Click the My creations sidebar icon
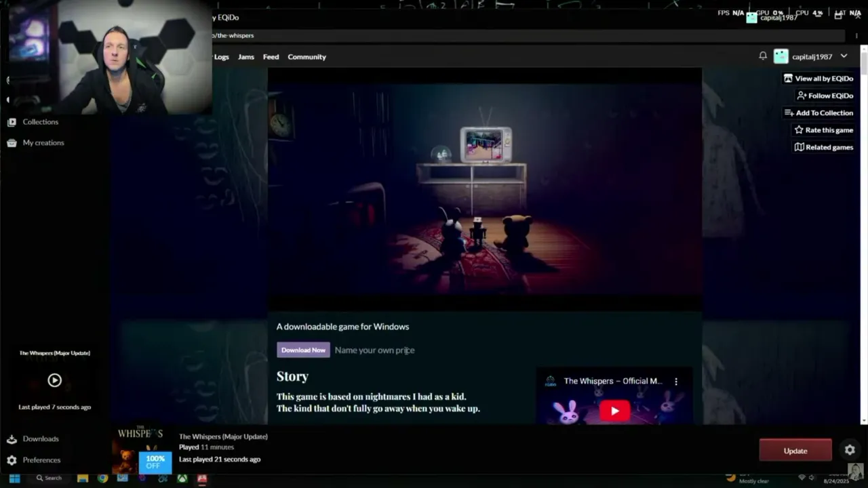The height and width of the screenshot is (488, 868). click(12, 143)
